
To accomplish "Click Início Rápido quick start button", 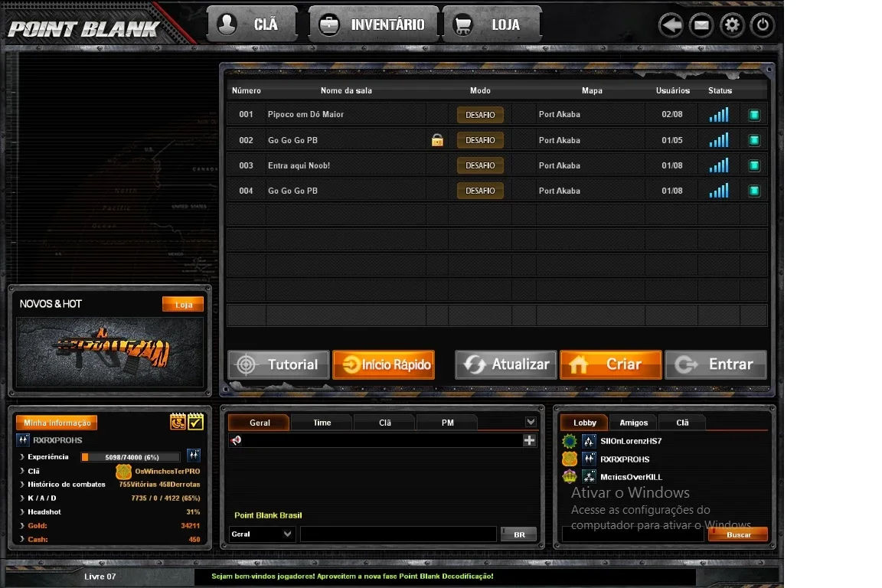I will point(384,364).
